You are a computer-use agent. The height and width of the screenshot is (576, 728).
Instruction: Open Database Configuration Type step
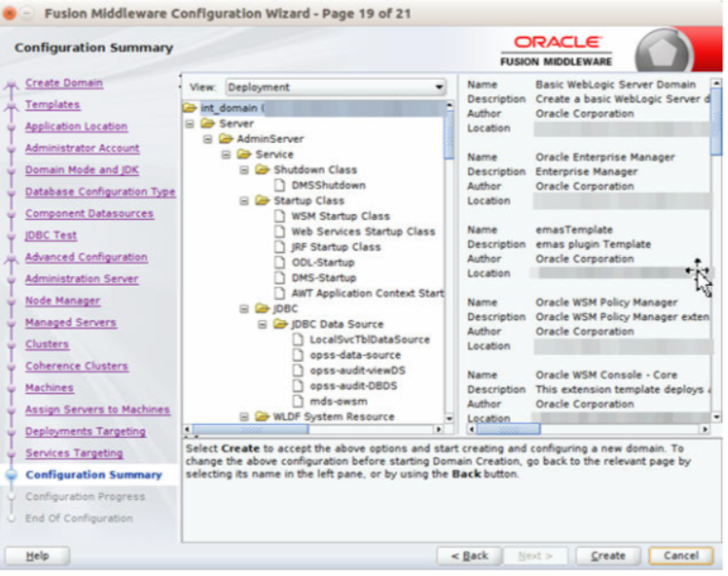coord(100,192)
